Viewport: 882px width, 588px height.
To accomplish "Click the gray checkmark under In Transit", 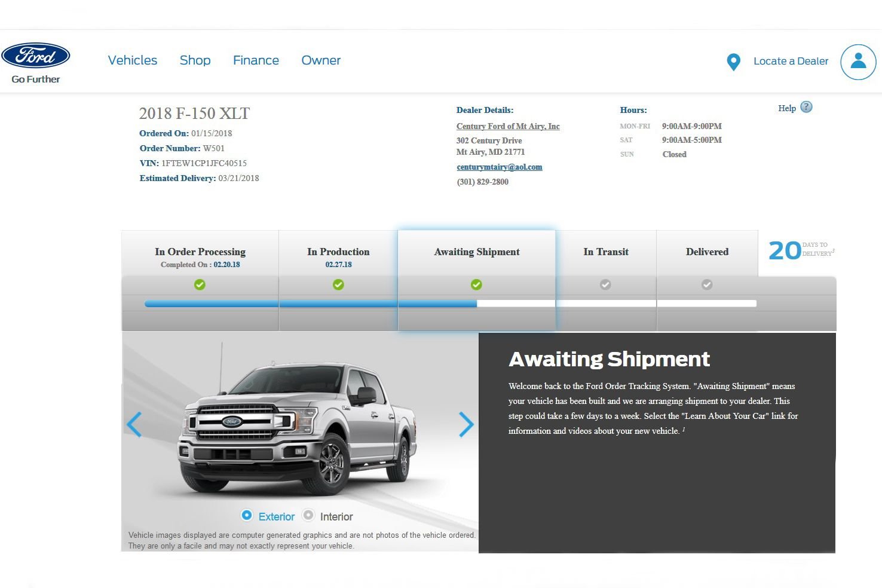I will (605, 284).
